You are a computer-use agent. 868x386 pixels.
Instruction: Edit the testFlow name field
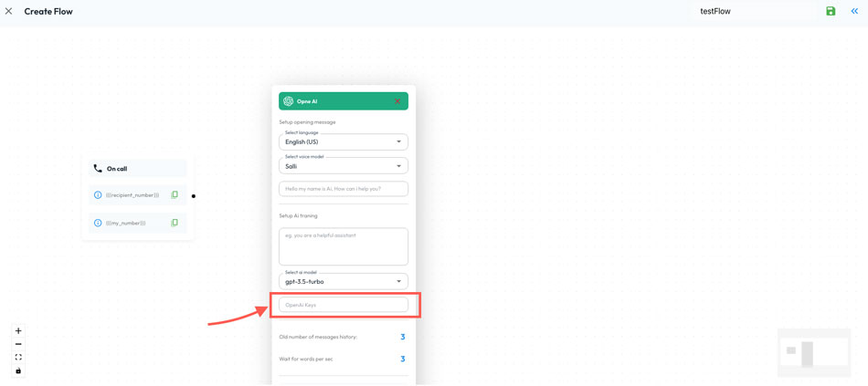click(754, 12)
